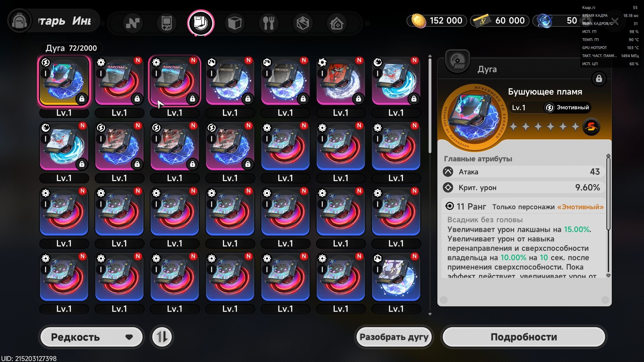Open the house furniture category icon
Viewport: 644px width, 362px height.
tap(337, 23)
